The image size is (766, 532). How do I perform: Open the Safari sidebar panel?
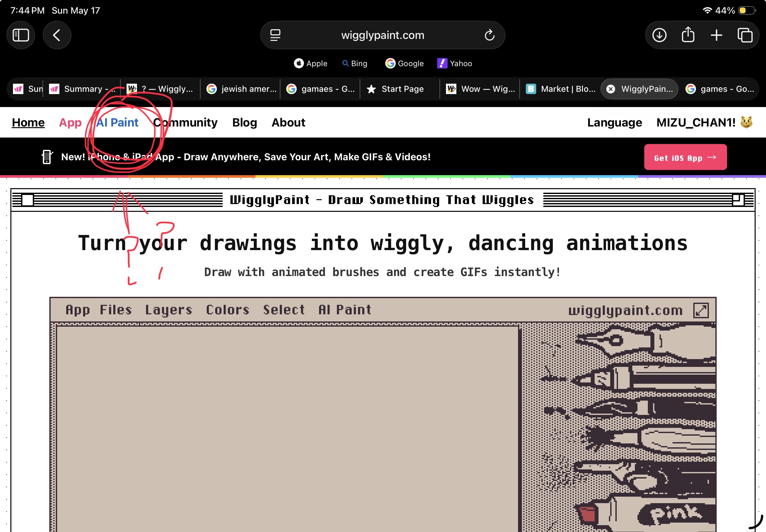[21, 35]
